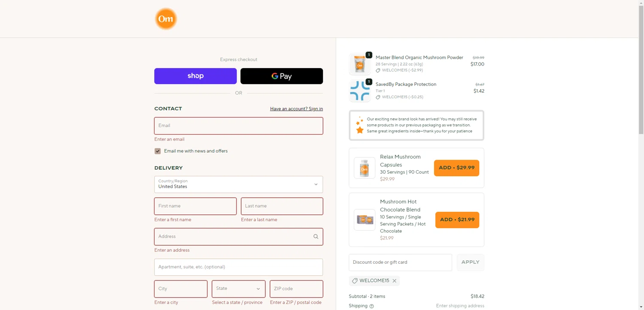This screenshot has width=644, height=310.
Task: Click the quantity badge on SavedBy Protection
Action: (369, 81)
